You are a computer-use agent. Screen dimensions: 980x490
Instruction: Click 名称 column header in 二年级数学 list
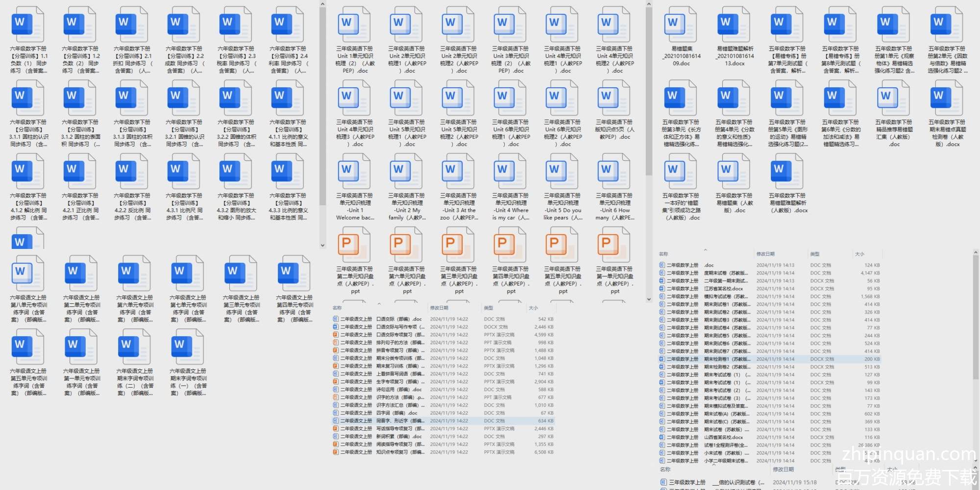pyautogui.click(x=663, y=254)
